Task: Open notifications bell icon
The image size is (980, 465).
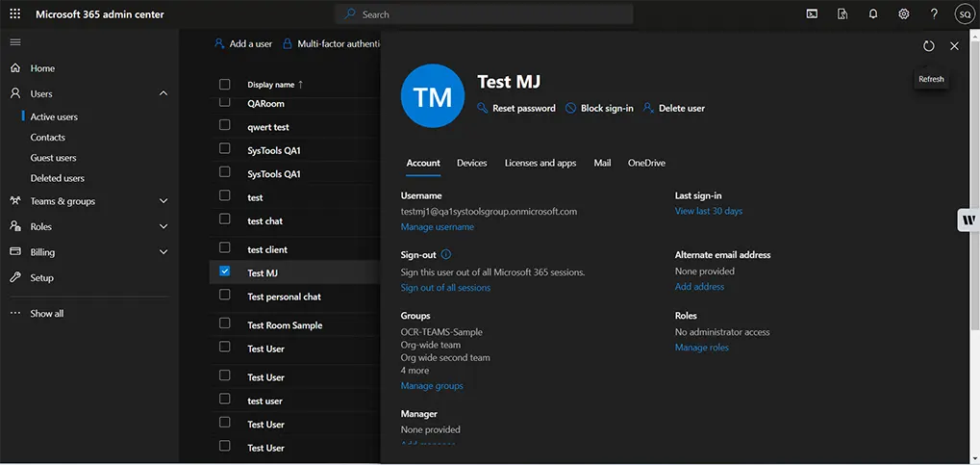Action: coord(873,13)
